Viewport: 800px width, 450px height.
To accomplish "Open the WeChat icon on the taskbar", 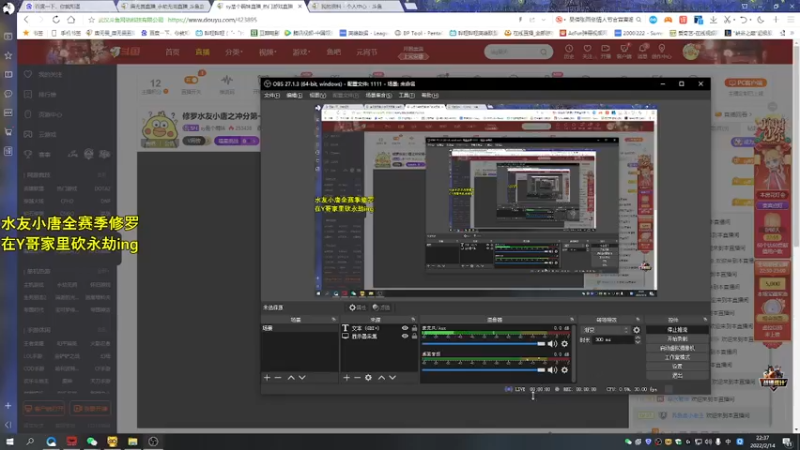I will [x=92, y=441].
